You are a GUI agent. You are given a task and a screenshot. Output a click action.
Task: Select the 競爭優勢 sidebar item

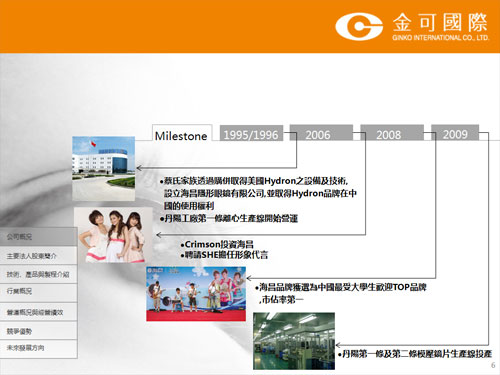coord(38,331)
